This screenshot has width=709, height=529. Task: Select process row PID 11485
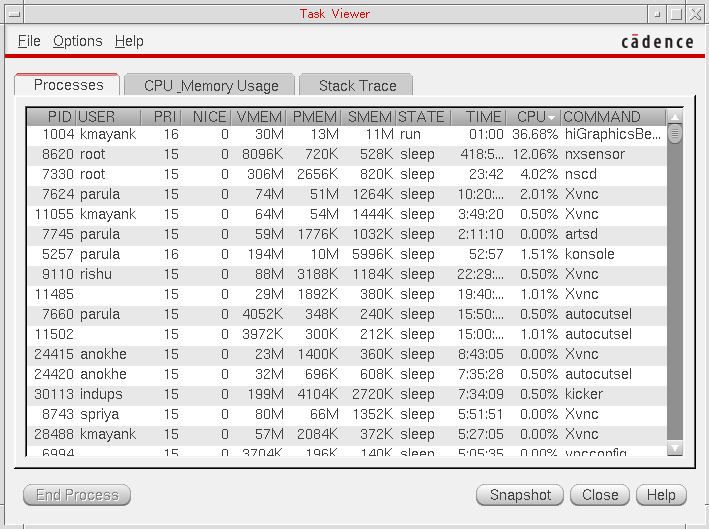(x=346, y=294)
